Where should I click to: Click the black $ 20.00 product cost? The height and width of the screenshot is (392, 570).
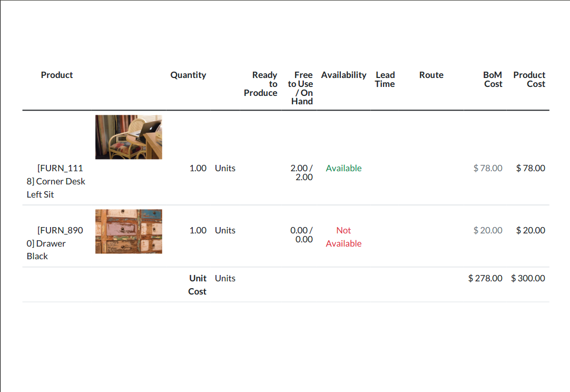530,230
